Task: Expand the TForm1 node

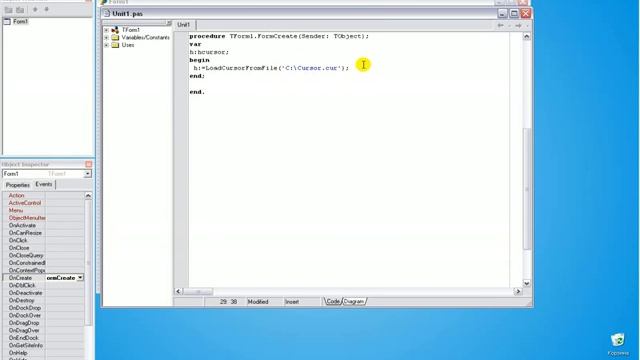Action: pyautogui.click(x=107, y=30)
